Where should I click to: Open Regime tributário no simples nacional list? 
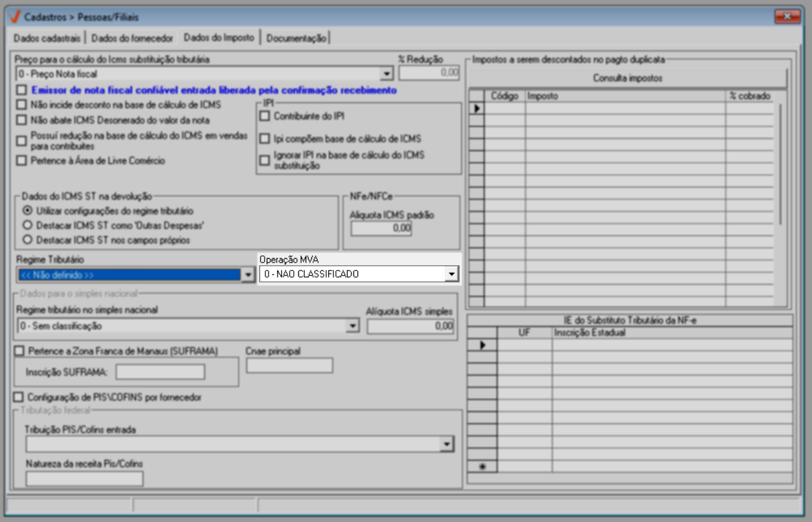(352, 326)
